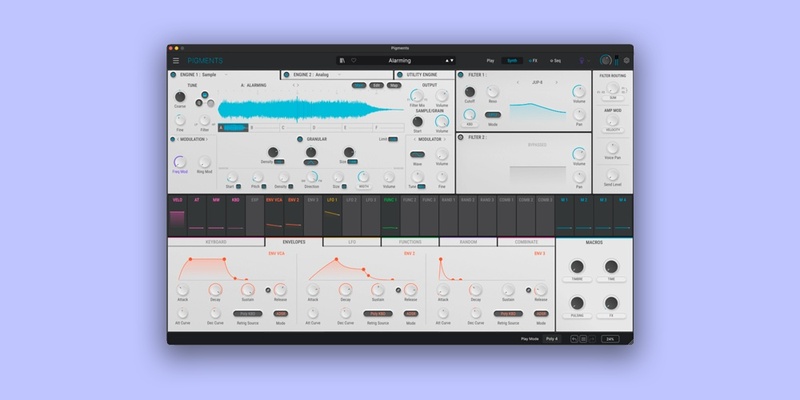Open the Keyboard modulation tab
Viewport: 800px width, 400px height.
pos(216,242)
